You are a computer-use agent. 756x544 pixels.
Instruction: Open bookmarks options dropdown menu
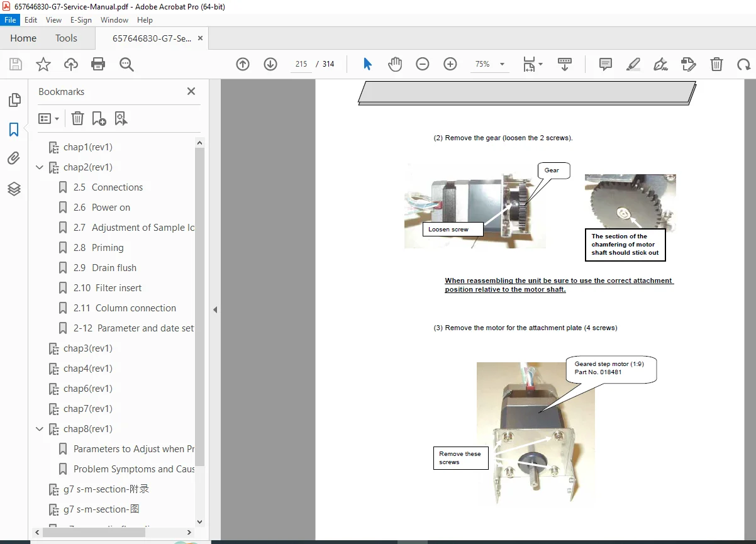coord(49,118)
